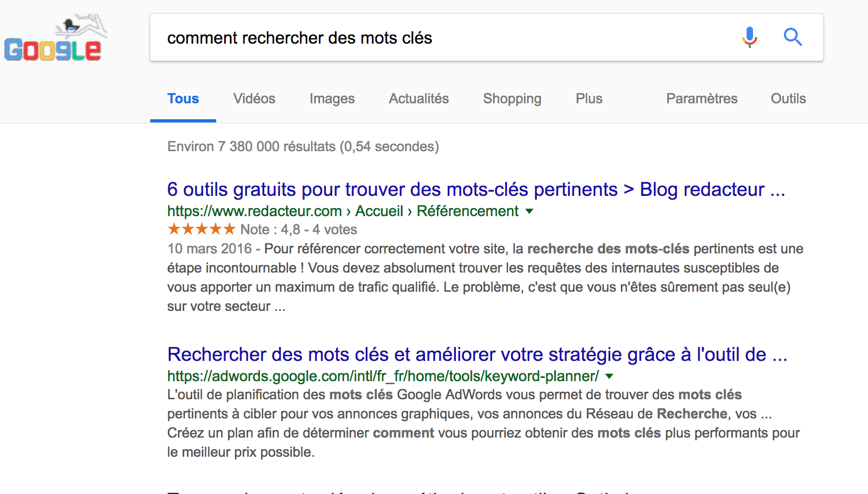This screenshot has width=868, height=494.
Task: Open the dropdown beside the adwords.google.com URL
Action: (x=609, y=376)
